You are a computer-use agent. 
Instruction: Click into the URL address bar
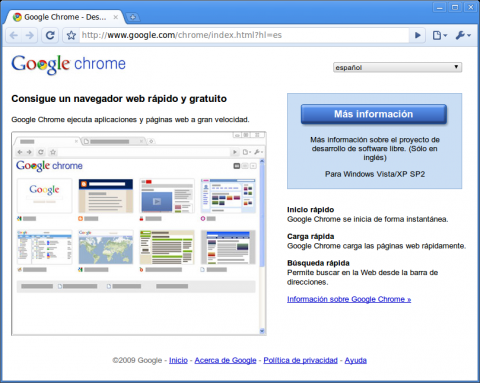tap(244, 35)
